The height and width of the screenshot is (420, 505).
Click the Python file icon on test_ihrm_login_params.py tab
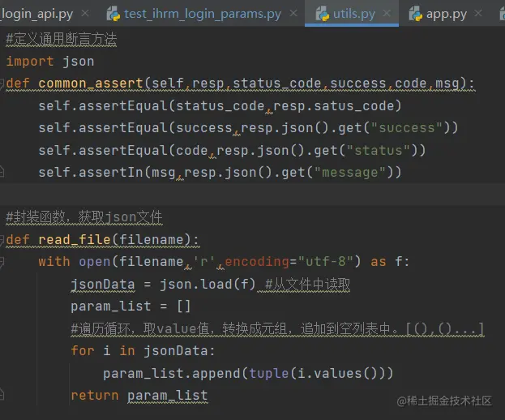click(113, 15)
